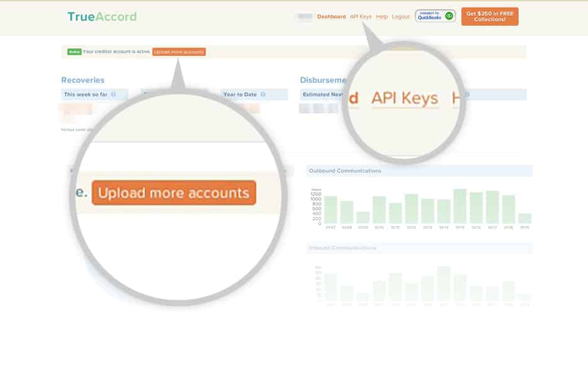Open the API Keys page
Viewport: 588px width, 376px height.
click(x=359, y=17)
